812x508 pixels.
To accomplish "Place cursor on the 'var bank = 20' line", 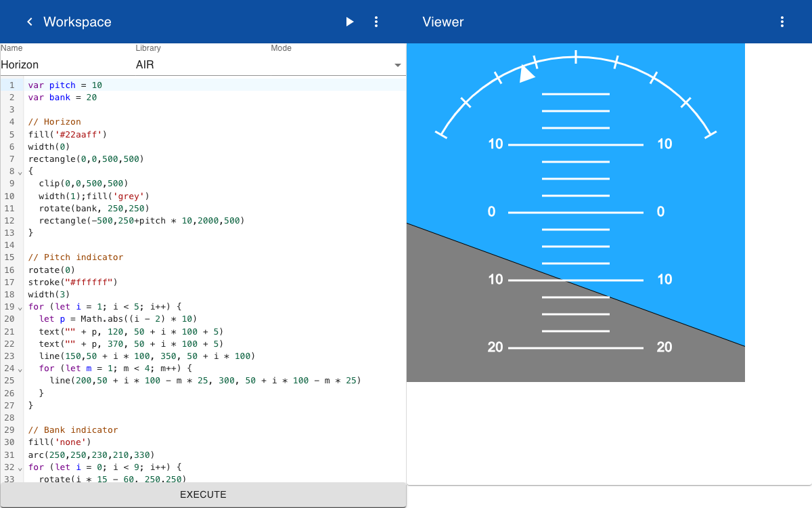I will click(62, 98).
